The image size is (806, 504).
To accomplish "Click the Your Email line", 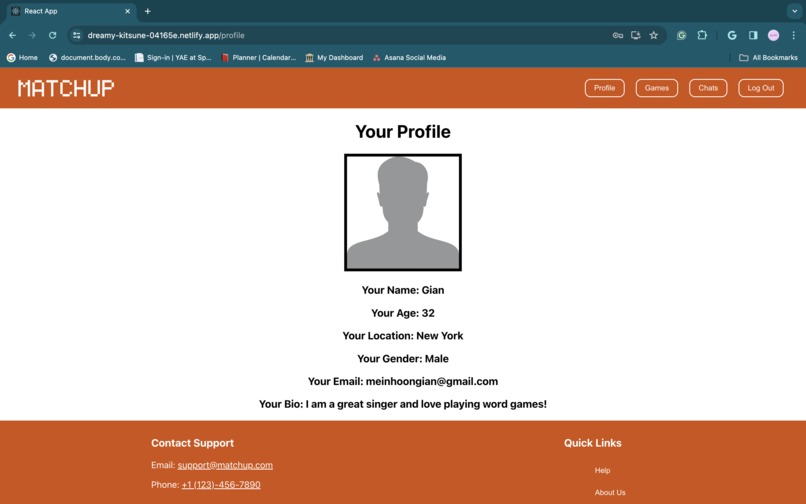I will pyautogui.click(x=403, y=382).
